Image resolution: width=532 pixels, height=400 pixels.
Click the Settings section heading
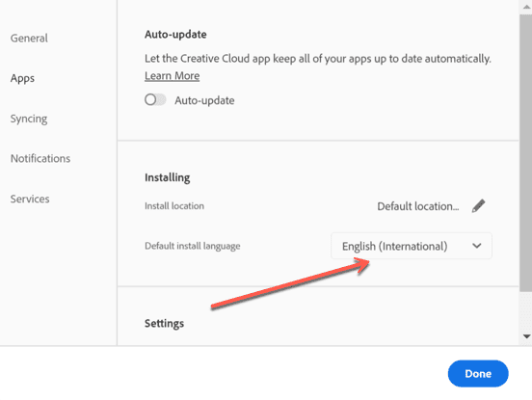pyautogui.click(x=164, y=323)
